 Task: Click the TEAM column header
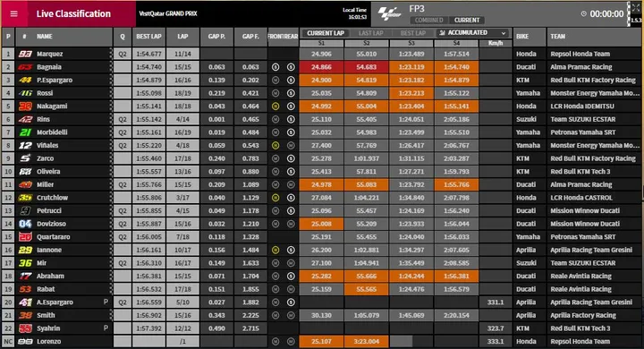coord(558,37)
